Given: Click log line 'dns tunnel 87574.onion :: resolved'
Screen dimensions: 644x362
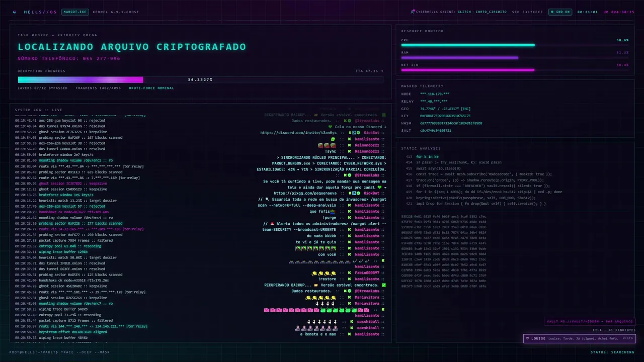Looking at the screenshot, I should coord(60,126).
